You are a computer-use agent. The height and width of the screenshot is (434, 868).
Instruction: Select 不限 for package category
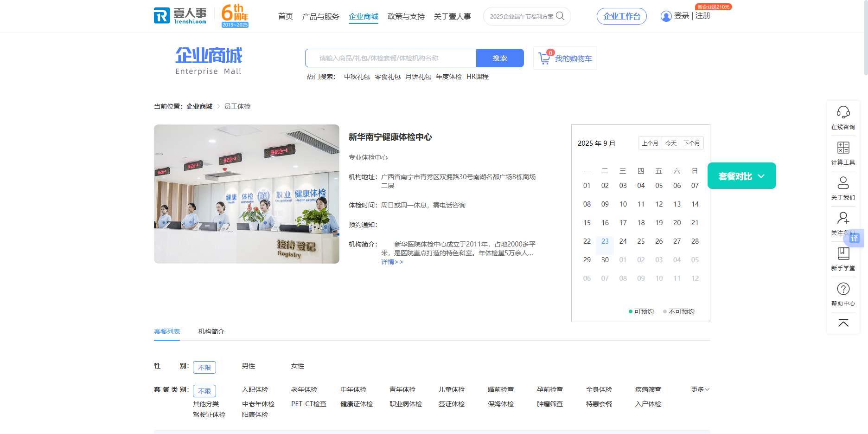pos(204,391)
